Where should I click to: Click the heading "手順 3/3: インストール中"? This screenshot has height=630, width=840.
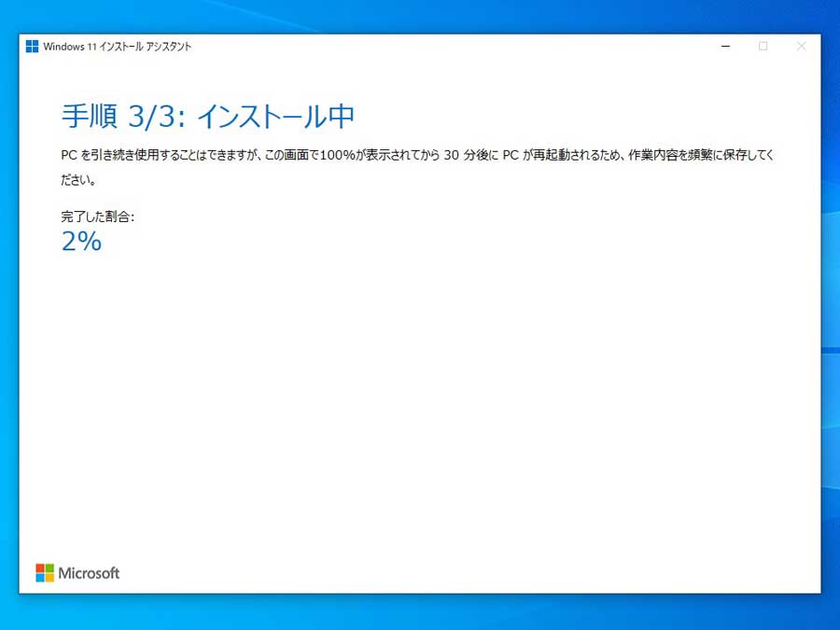coord(208,117)
